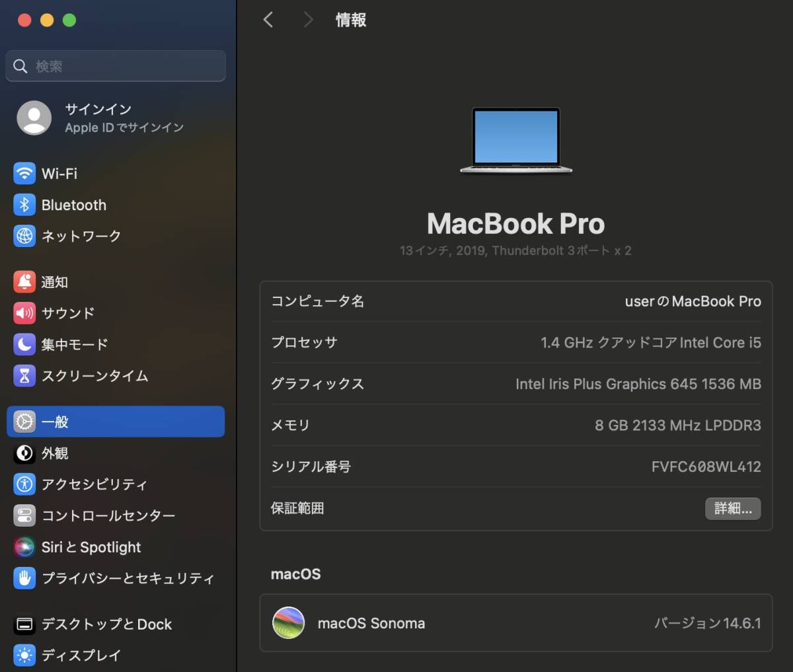The height and width of the screenshot is (672, 793).
Task: Open the Wi-Fi settings label
Action: (x=59, y=174)
